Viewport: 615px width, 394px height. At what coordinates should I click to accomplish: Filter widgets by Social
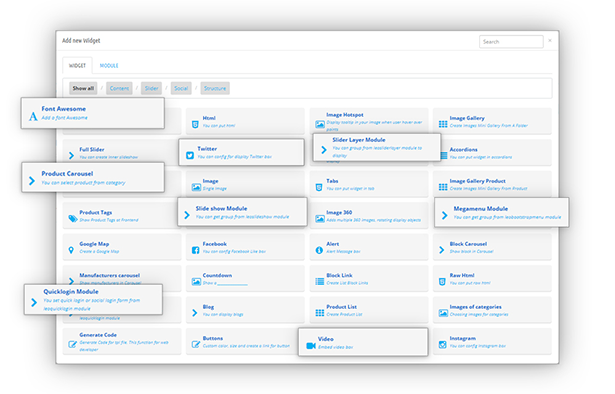tap(181, 88)
